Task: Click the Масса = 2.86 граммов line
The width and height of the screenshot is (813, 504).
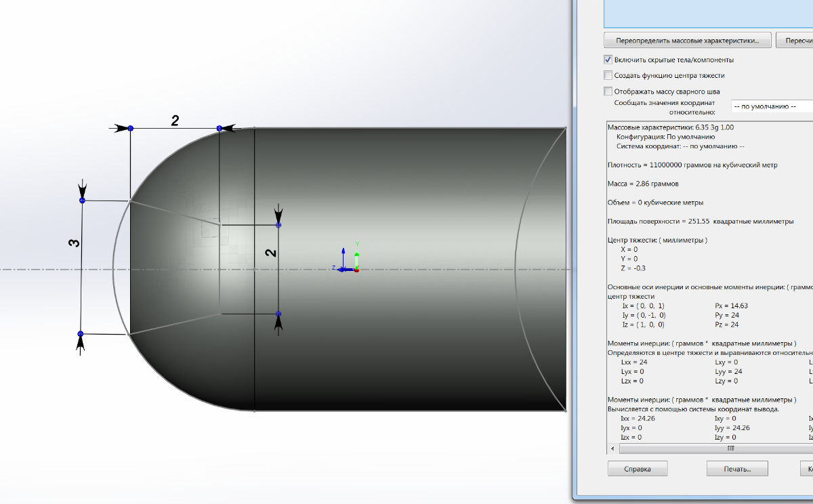Action: click(x=643, y=184)
